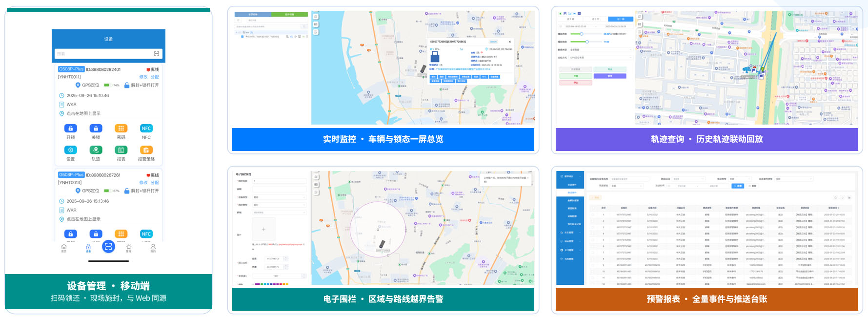Viewport: 868px width, 320px height.
Task: Open the password icon for device ID 898080267261
Action: click(x=121, y=234)
